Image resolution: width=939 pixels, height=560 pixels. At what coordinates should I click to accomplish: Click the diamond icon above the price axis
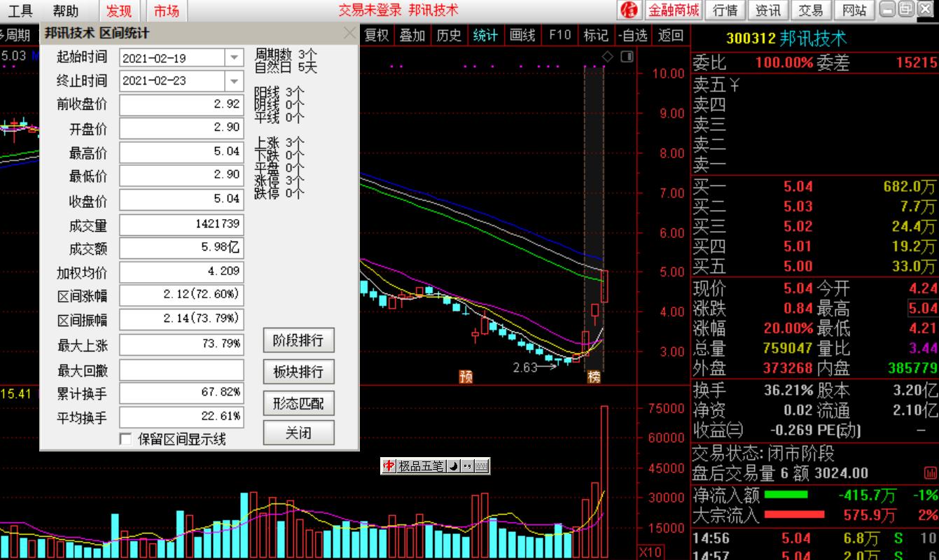[608, 57]
